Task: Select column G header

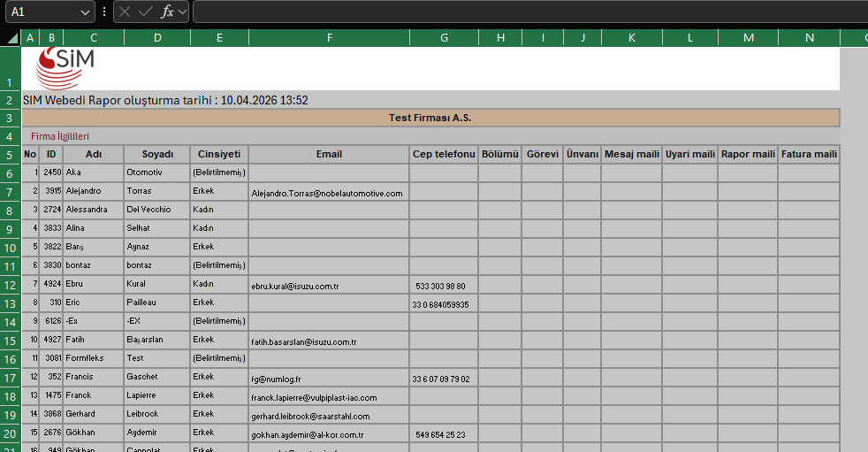Action: point(444,38)
